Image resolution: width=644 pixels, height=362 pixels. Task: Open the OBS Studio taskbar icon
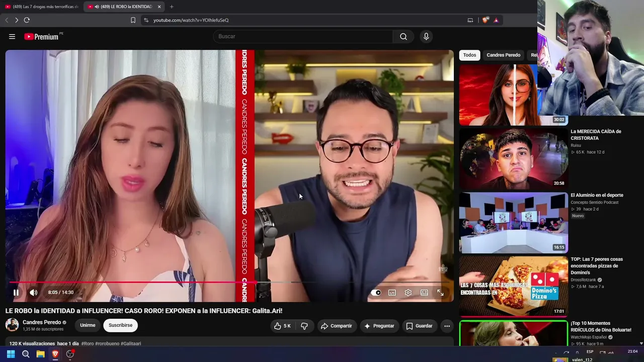(x=70, y=354)
